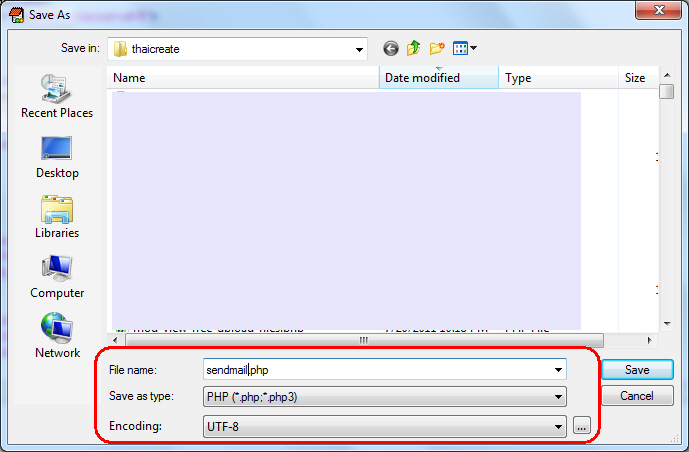Close the Save As dialog

(x=658, y=10)
